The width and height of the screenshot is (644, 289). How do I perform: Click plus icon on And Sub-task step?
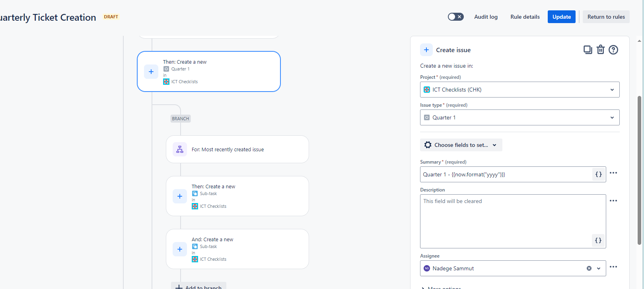pos(180,249)
